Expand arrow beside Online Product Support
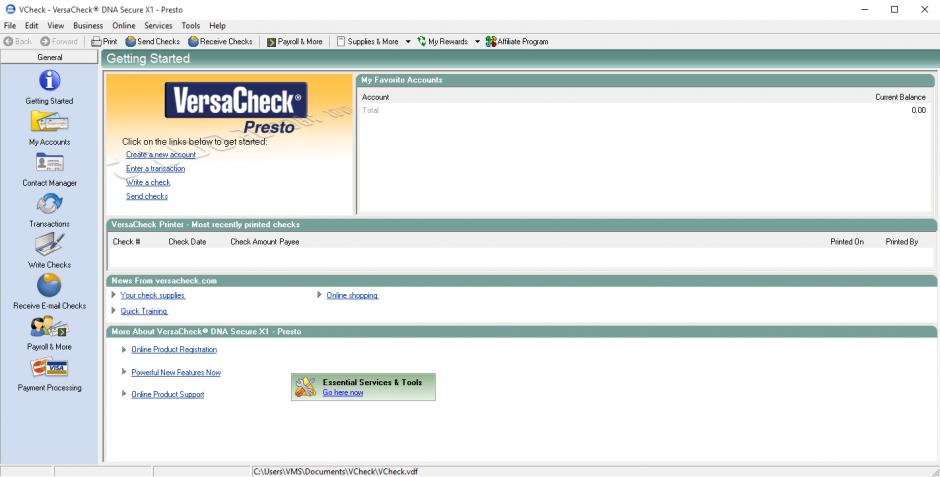Screen dimensions: 940x477 (x=124, y=394)
